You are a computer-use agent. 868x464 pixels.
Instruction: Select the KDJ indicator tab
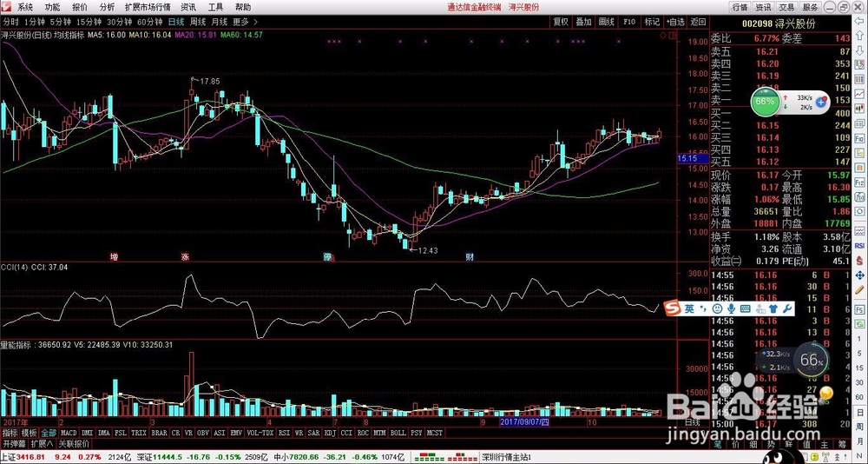pos(331,433)
